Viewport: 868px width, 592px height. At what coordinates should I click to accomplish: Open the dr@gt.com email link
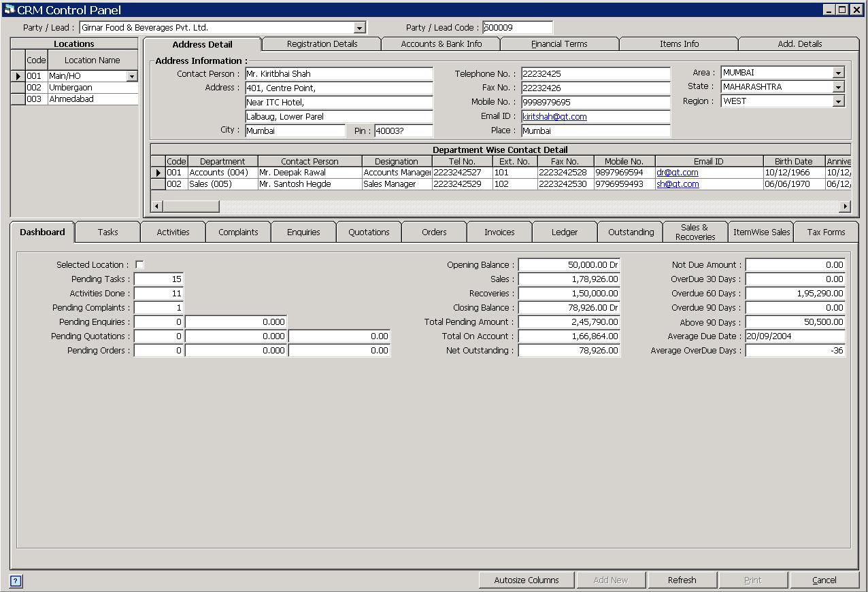pyautogui.click(x=677, y=173)
